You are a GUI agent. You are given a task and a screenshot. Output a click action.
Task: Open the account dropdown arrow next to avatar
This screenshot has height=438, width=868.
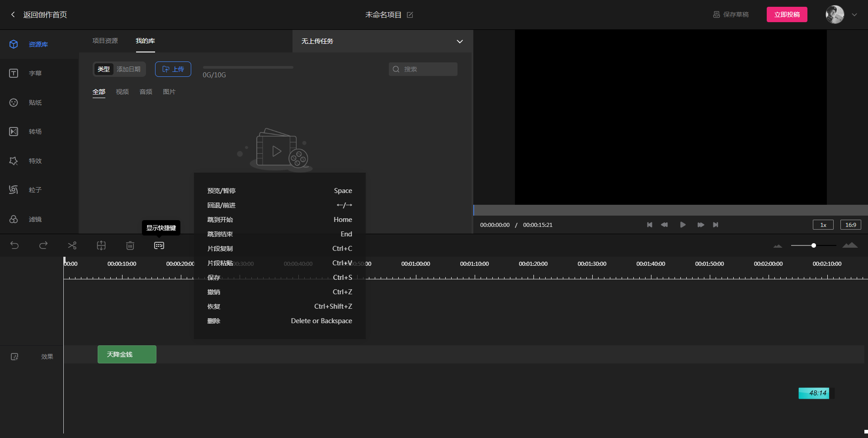854,14
